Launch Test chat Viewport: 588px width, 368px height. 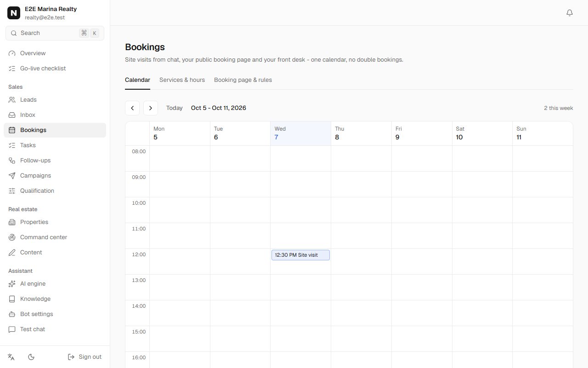pyautogui.click(x=55, y=329)
